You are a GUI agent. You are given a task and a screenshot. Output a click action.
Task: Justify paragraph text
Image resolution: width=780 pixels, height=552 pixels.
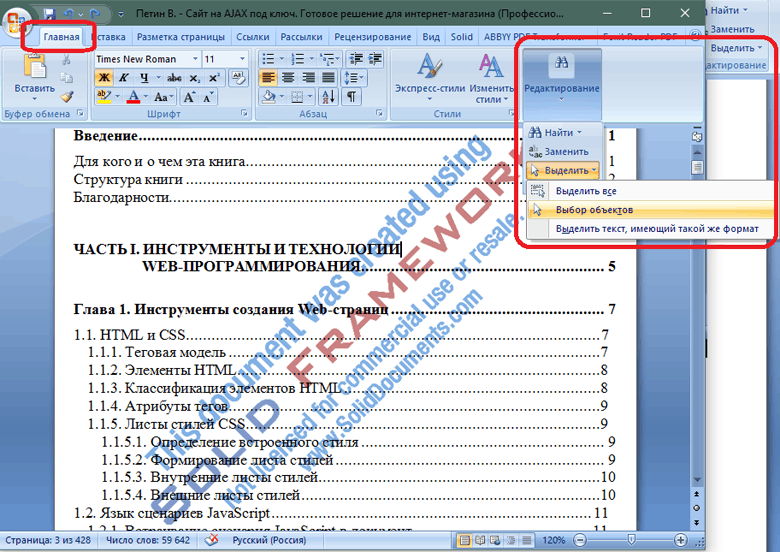(328, 78)
